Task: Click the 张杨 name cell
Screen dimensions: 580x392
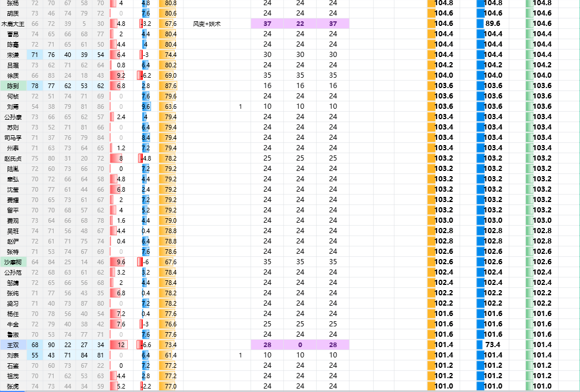Action: tap(13, 3)
